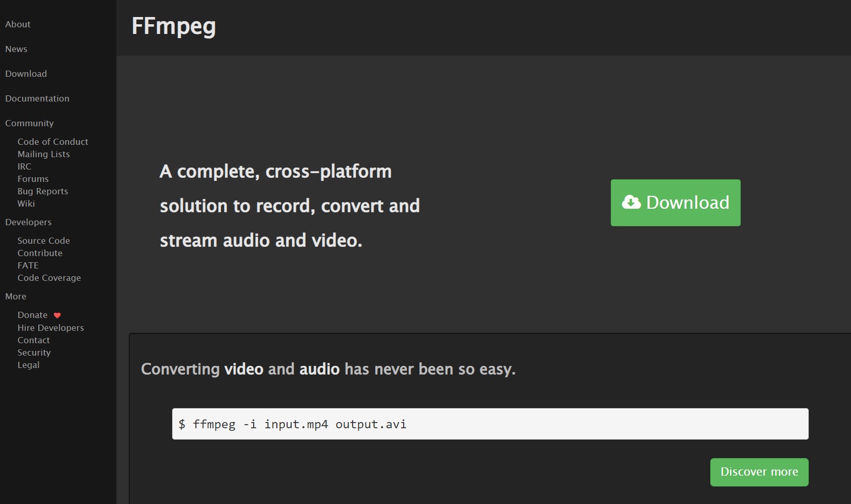Open the Wiki link
Screen dimensions: 851x504
pyautogui.click(x=26, y=204)
